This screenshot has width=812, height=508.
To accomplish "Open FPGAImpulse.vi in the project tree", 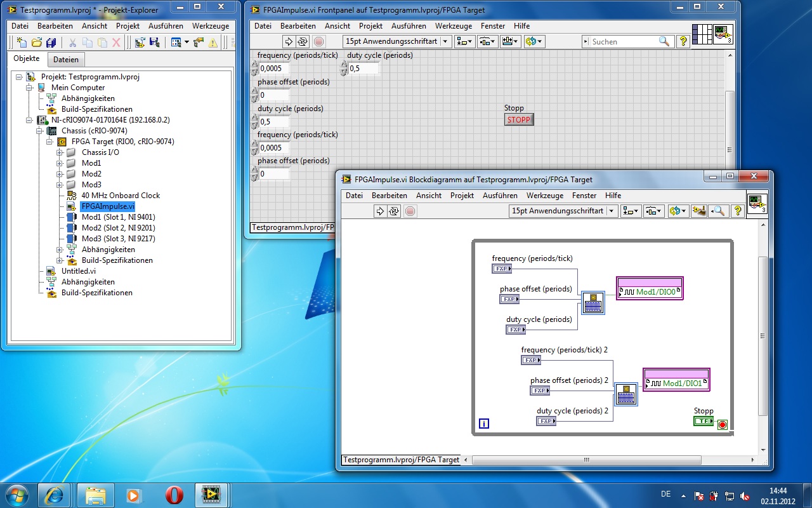I will pyautogui.click(x=108, y=206).
